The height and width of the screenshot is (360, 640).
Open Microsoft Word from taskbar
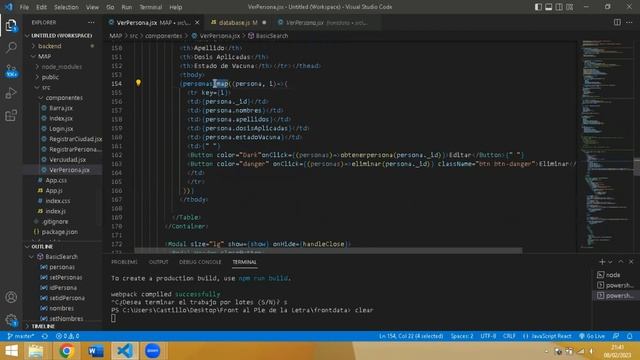pyautogui.click(x=96, y=351)
